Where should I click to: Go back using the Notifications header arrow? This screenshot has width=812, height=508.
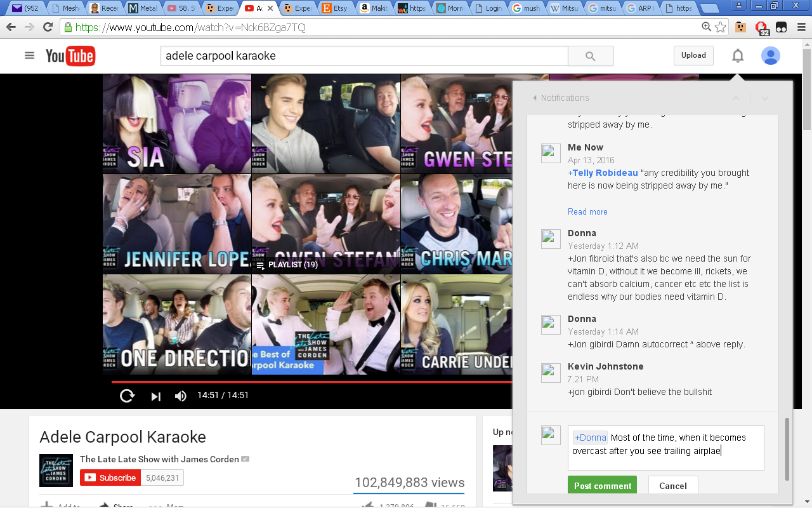pos(535,98)
